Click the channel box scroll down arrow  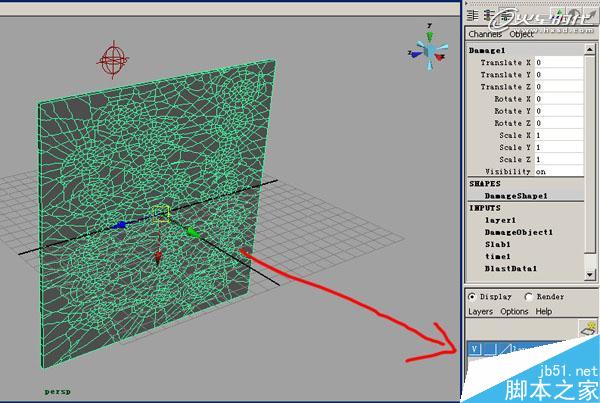click(x=590, y=275)
